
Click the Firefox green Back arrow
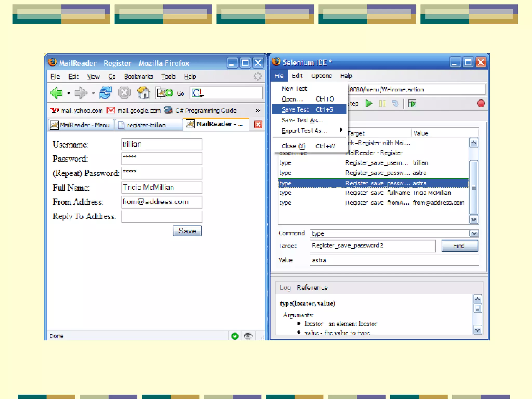coord(56,93)
